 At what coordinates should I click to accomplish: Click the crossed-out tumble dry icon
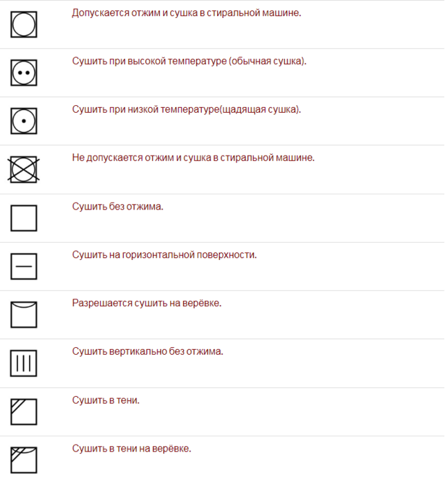[x=24, y=169]
